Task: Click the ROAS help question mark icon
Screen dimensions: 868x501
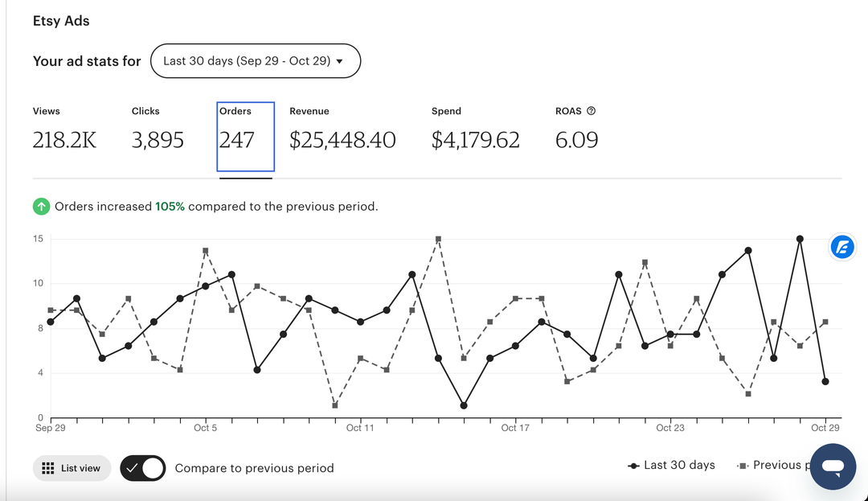Action: [592, 111]
